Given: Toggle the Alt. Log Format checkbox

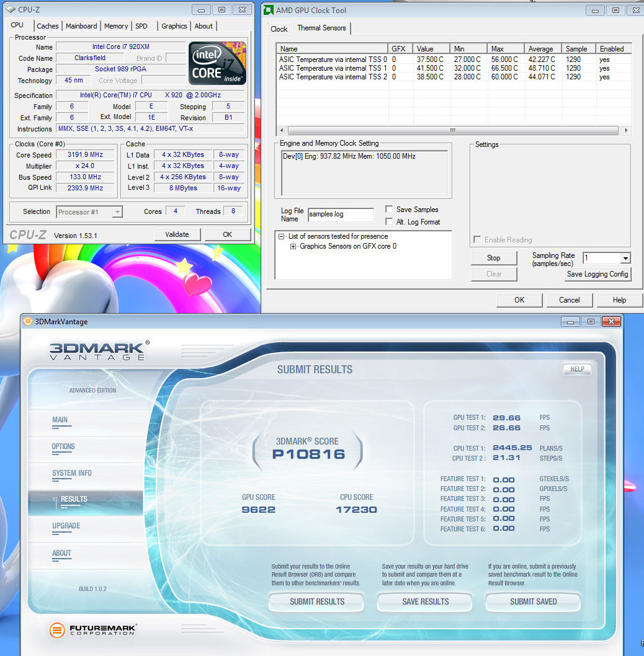Looking at the screenshot, I should pos(390,222).
